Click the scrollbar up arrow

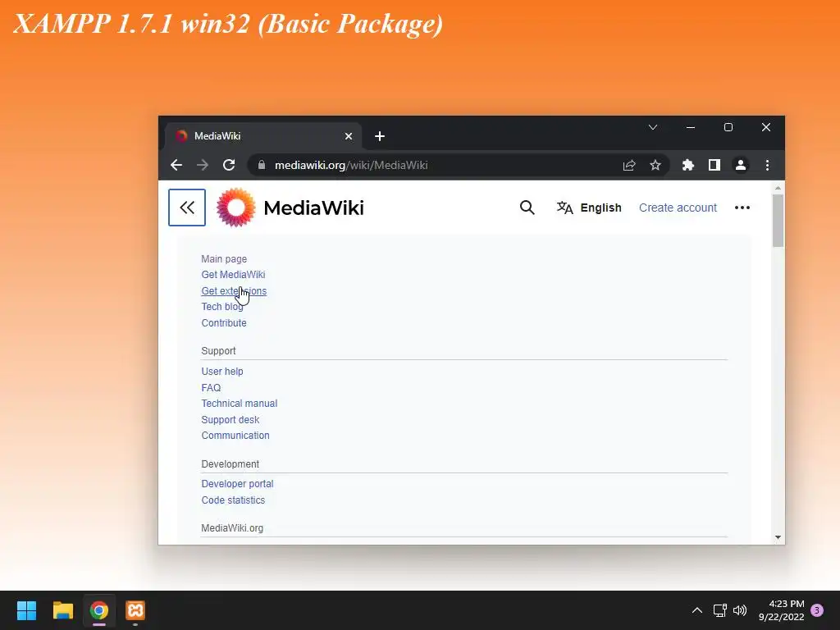(x=778, y=188)
